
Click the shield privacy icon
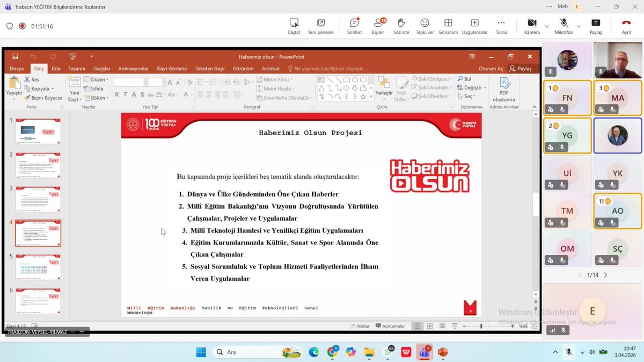click(10, 26)
